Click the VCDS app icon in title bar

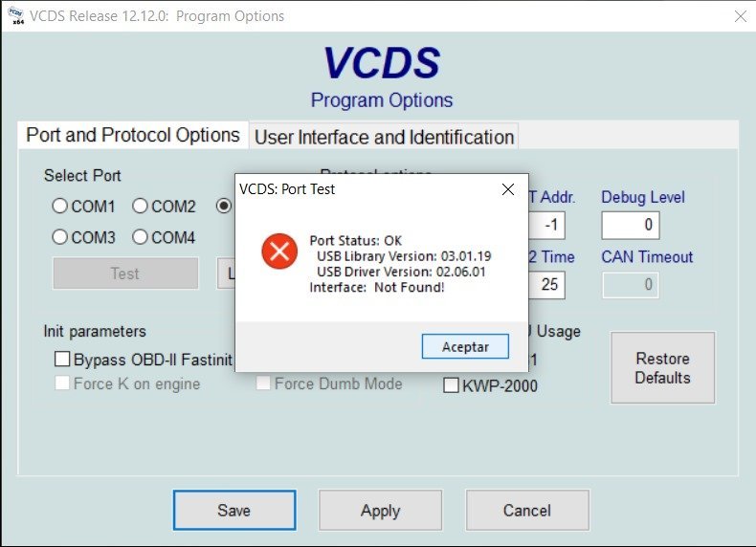pyautogui.click(x=16, y=15)
